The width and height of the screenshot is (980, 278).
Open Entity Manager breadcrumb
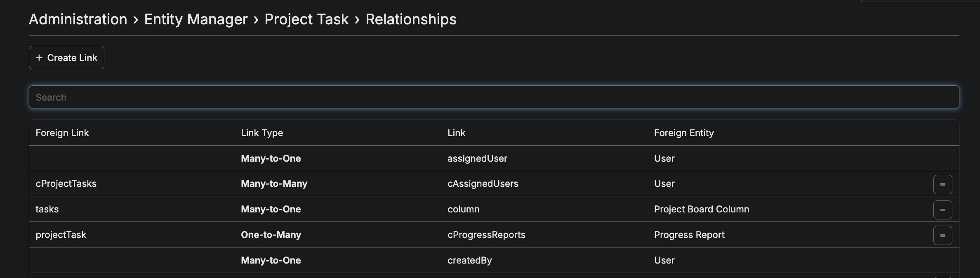tap(196, 19)
